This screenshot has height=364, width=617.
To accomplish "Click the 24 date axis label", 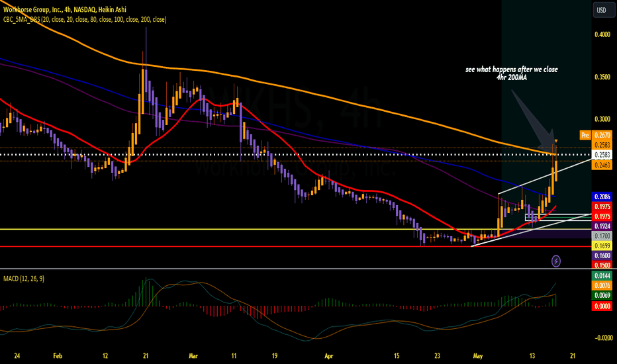I will point(17,356).
